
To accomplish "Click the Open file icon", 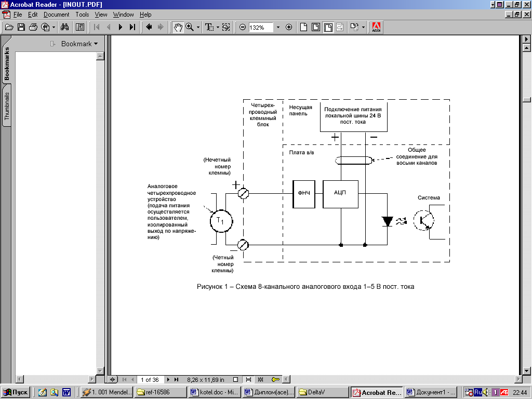I will coord(9,27).
